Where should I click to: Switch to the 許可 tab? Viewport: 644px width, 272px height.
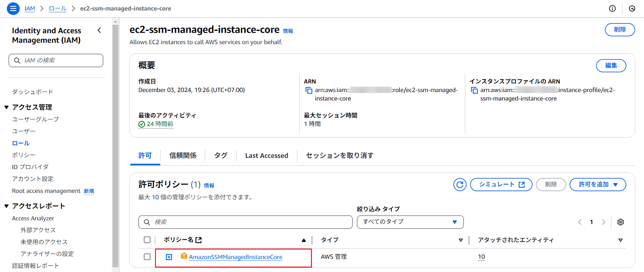tap(145, 156)
